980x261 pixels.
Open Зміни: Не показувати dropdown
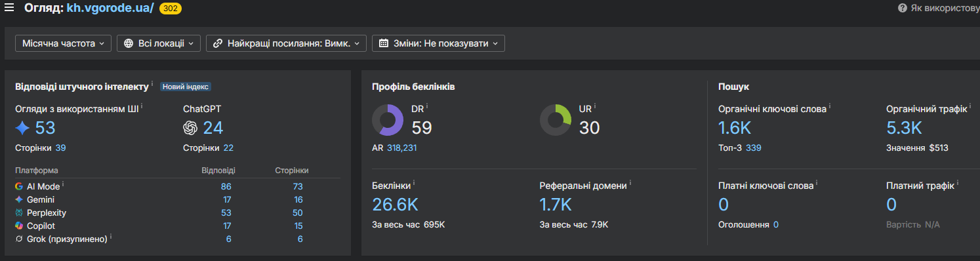[x=438, y=43]
